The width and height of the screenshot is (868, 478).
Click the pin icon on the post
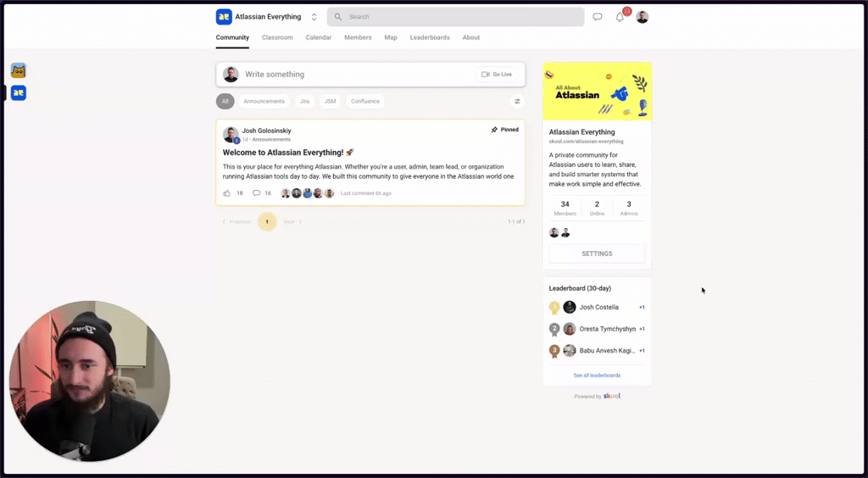[494, 130]
